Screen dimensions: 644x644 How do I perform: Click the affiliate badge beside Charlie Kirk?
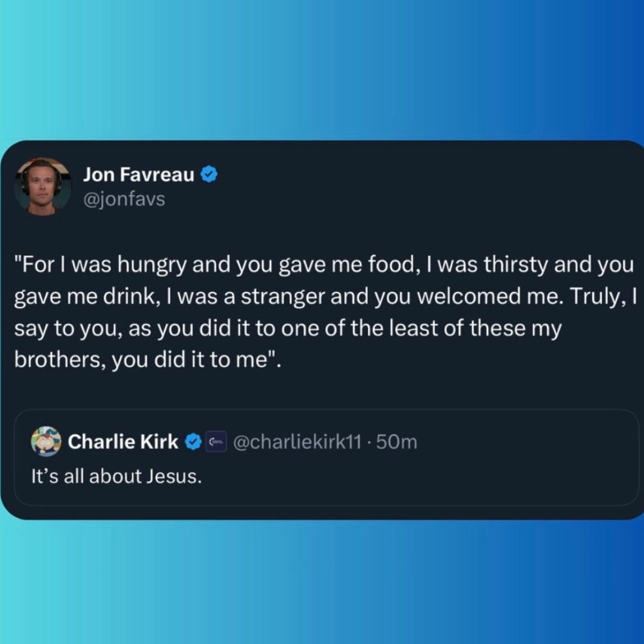click(x=216, y=442)
